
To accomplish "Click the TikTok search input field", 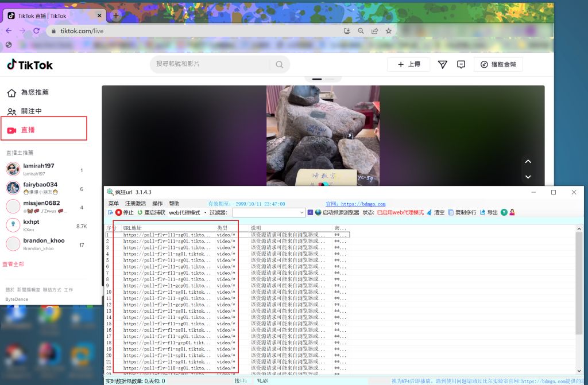I will pyautogui.click(x=210, y=64).
